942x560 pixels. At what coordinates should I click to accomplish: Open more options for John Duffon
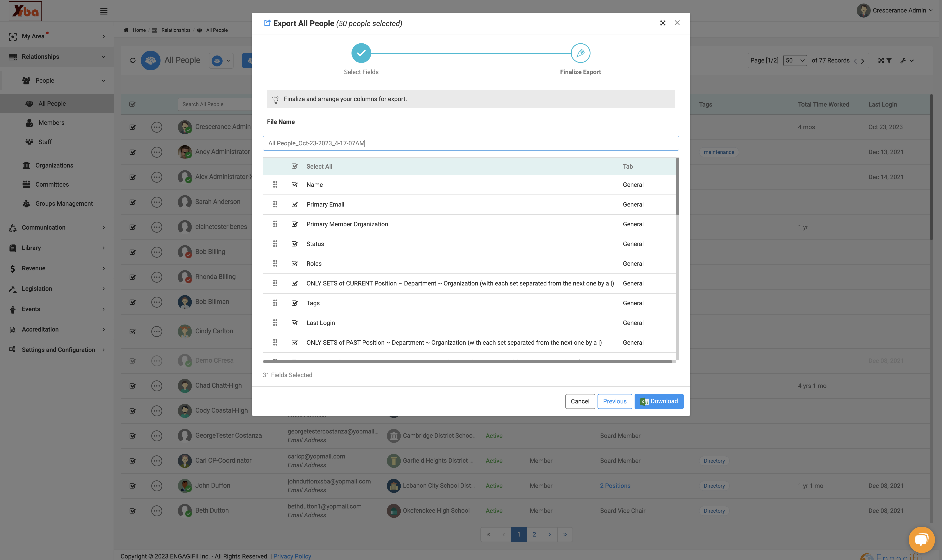157,486
